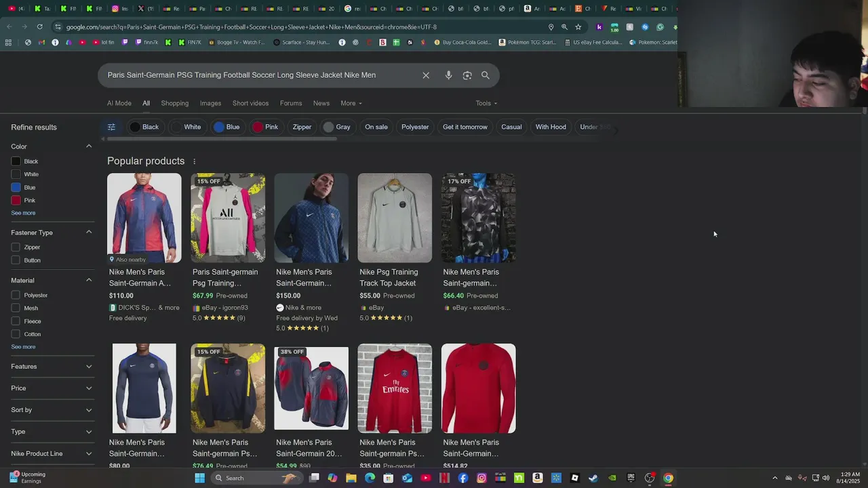
Task: Start voice search with the microphone icon
Action: [448, 75]
